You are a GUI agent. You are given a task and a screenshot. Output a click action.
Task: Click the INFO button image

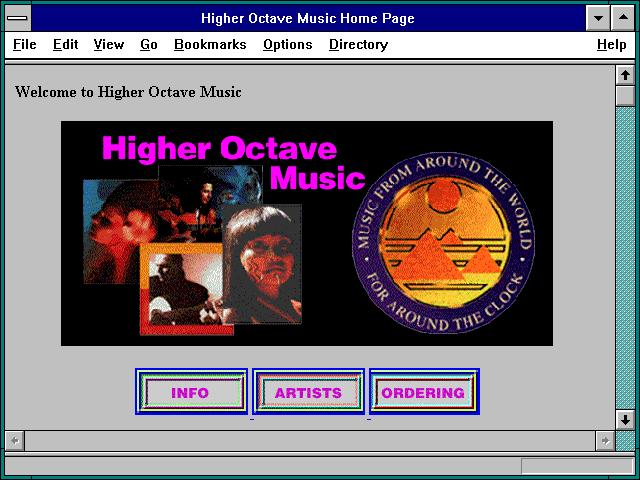point(191,392)
